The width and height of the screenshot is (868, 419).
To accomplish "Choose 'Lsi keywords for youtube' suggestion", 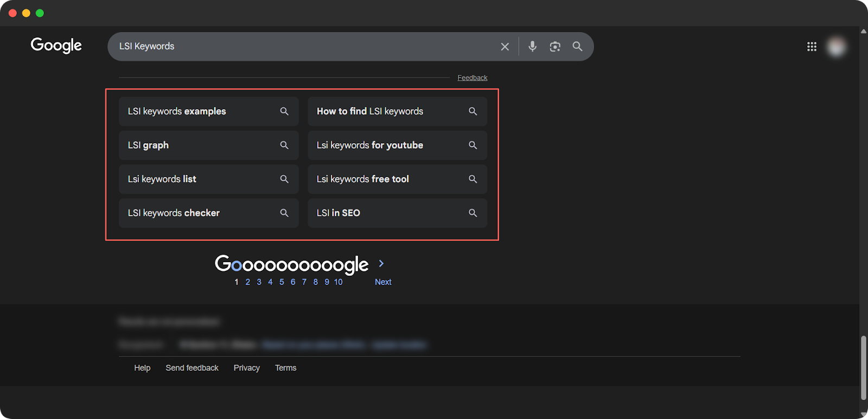I will (x=397, y=145).
